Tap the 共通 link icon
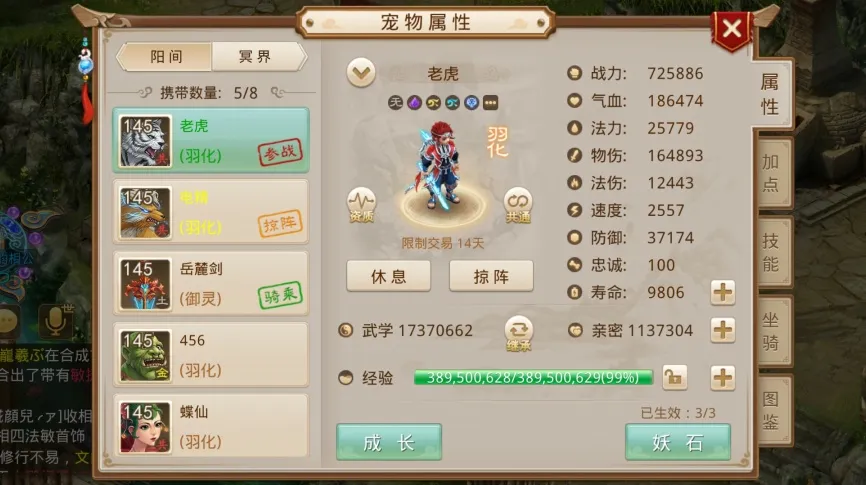This screenshot has width=866, height=485. (x=518, y=205)
